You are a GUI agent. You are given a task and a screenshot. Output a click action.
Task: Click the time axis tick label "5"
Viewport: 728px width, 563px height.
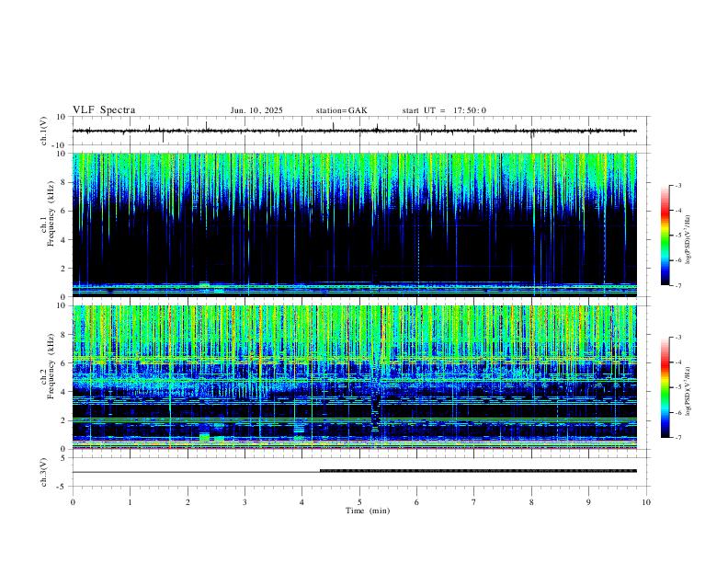click(x=359, y=502)
